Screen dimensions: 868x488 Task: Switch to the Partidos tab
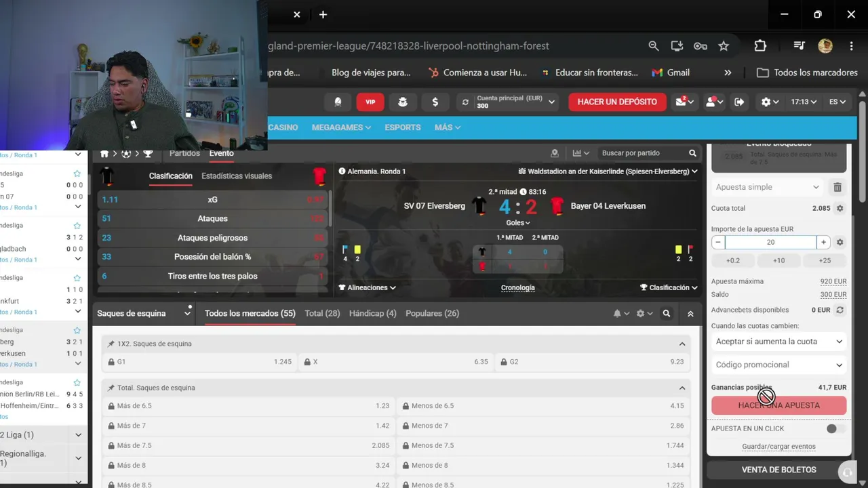coord(184,153)
